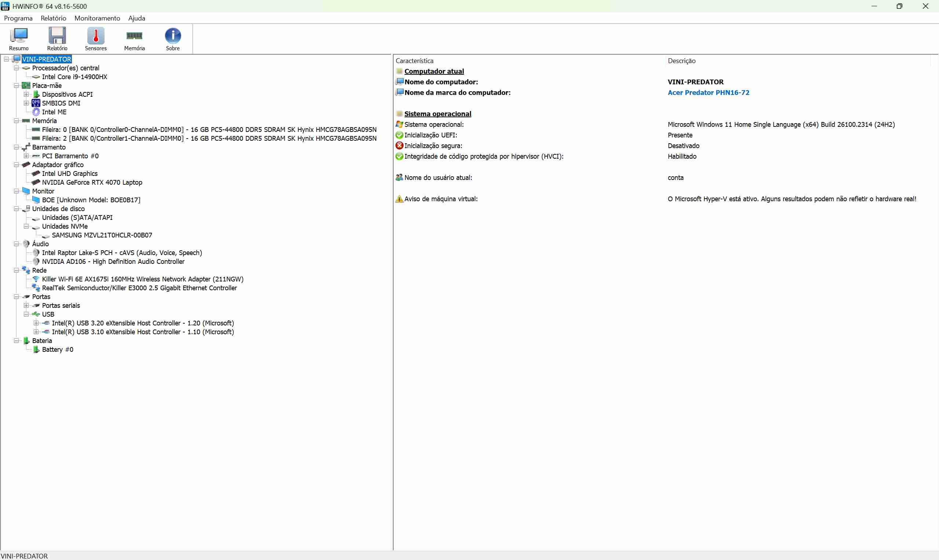The image size is (939, 560).
Task: Select Unidades (S)ATA/ATAPI entry
Action: point(77,218)
